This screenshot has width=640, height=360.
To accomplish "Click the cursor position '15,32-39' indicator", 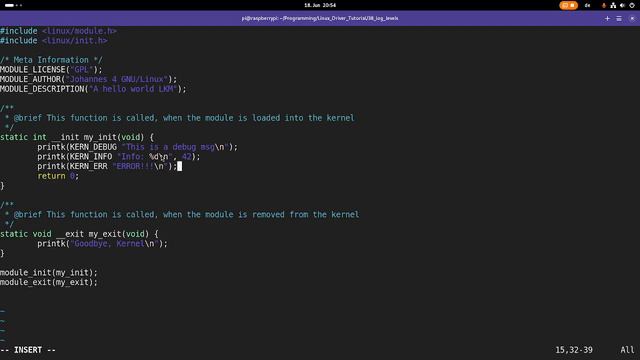I will (x=573, y=350).
